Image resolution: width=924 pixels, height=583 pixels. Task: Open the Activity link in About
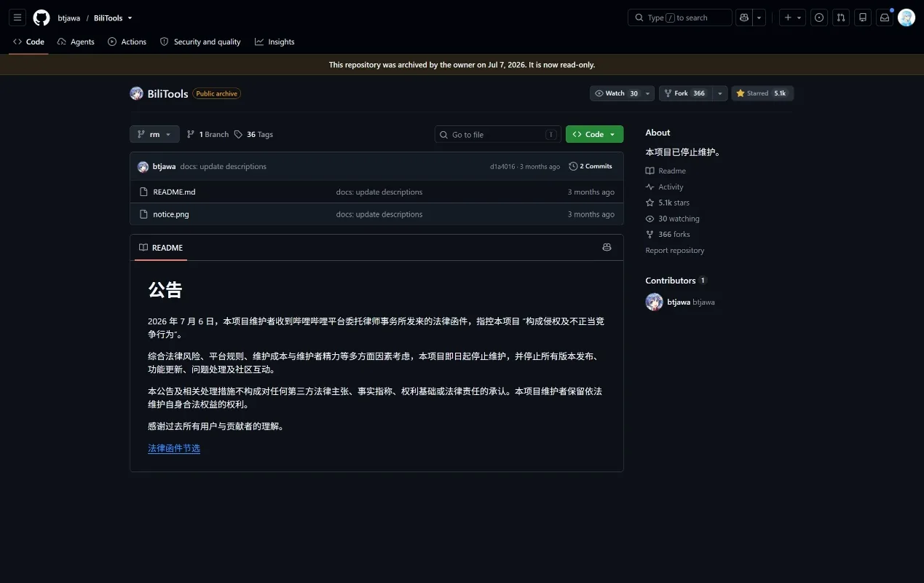coord(664,187)
